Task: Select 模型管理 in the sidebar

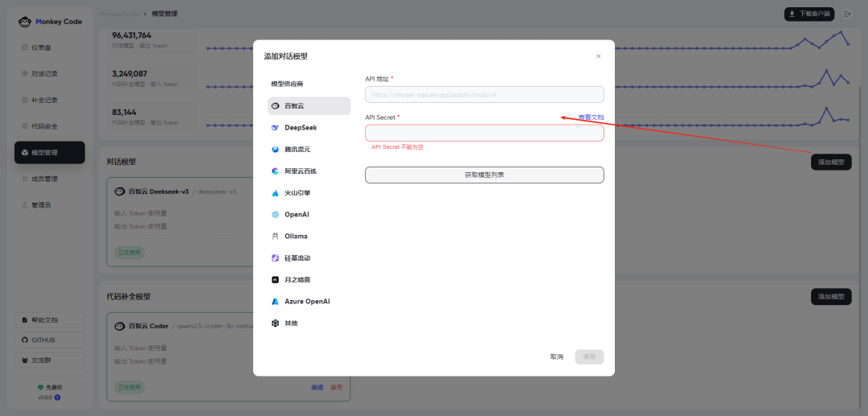Action: [x=50, y=152]
